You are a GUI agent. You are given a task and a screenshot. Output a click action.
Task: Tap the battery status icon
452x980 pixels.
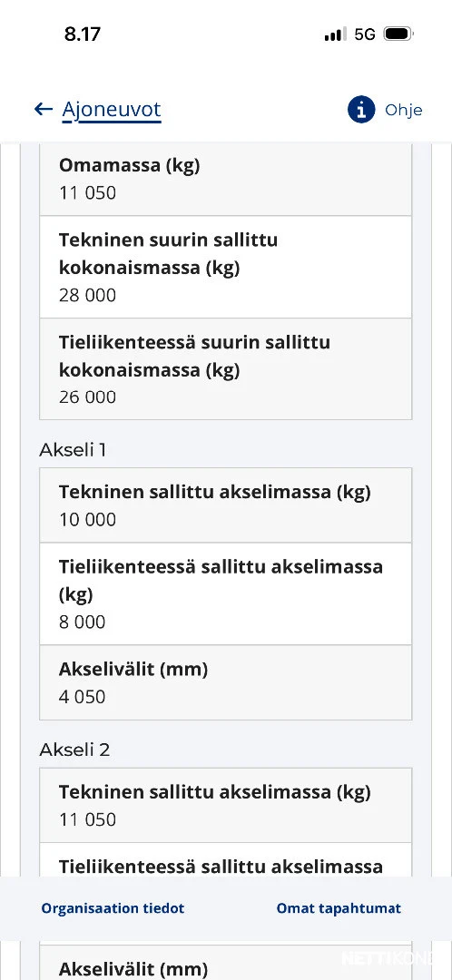(398, 34)
